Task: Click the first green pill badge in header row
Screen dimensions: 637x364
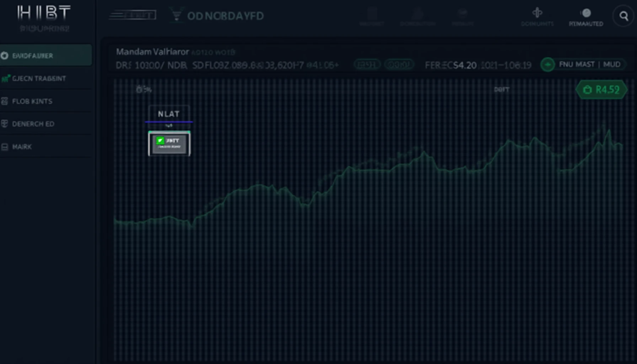Action: coord(367,65)
